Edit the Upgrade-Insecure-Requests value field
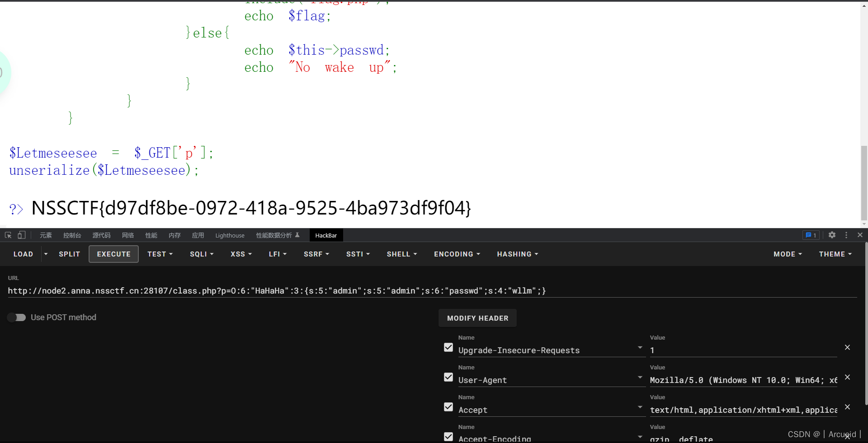868x443 pixels. tap(743, 350)
